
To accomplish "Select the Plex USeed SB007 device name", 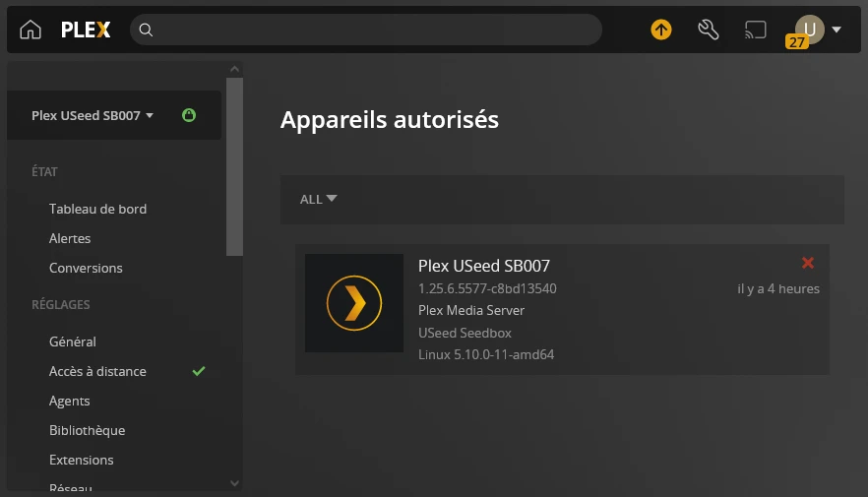I will click(x=484, y=266).
